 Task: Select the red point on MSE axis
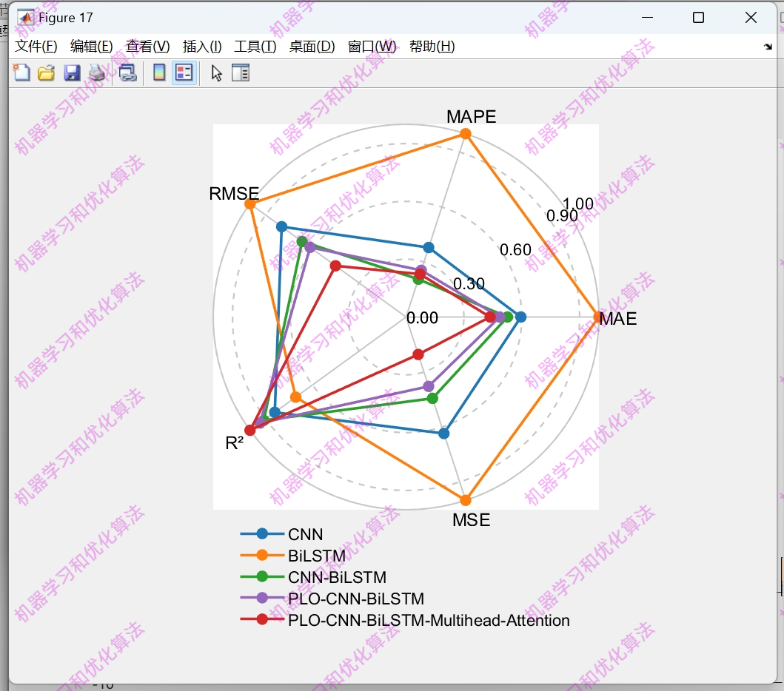pyautogui.click(x=418, y=354)
